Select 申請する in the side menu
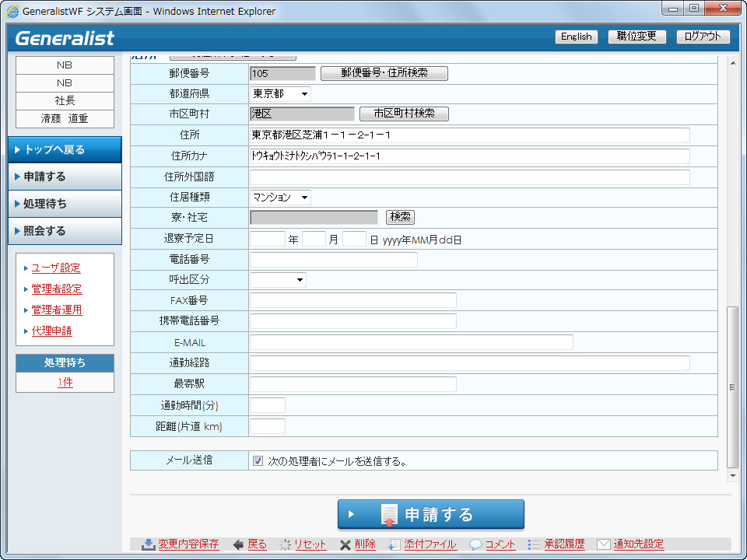 coord(65,177)
